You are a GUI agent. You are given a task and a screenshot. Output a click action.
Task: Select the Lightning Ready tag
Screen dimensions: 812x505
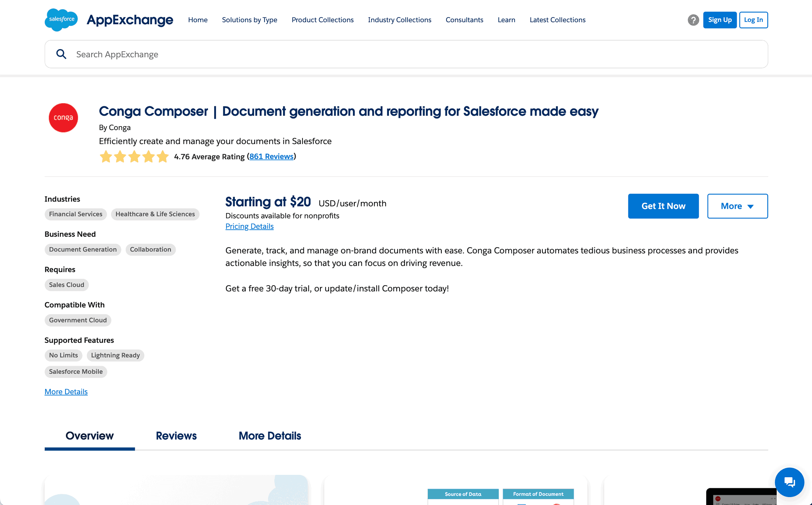point(115,355)
